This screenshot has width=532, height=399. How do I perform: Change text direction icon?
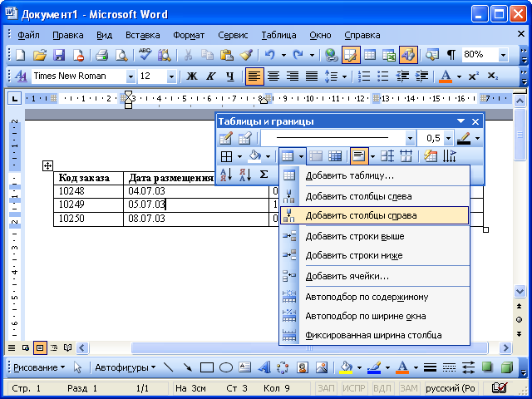(x=449, y=156)
